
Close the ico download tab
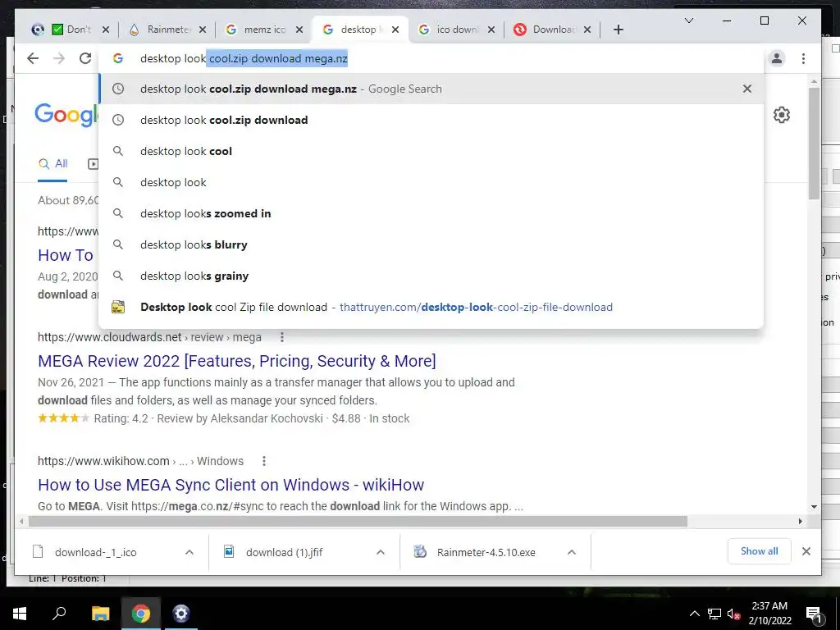[491, 30]
